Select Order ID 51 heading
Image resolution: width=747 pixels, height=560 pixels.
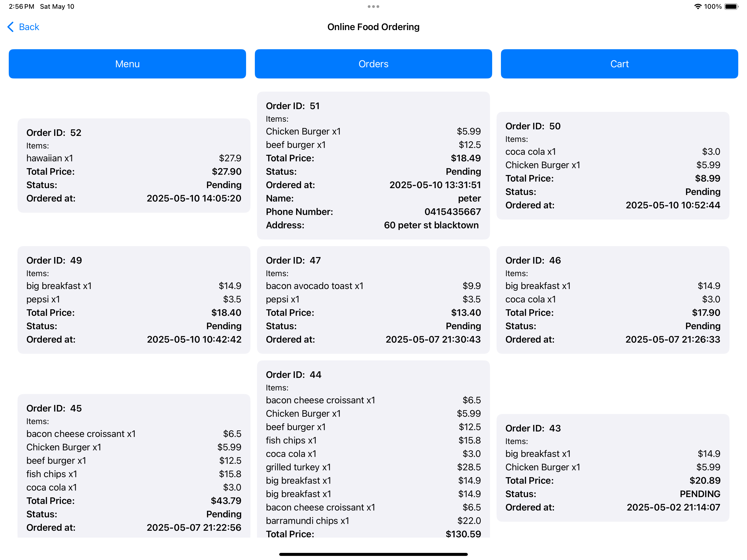pos(293,106)
